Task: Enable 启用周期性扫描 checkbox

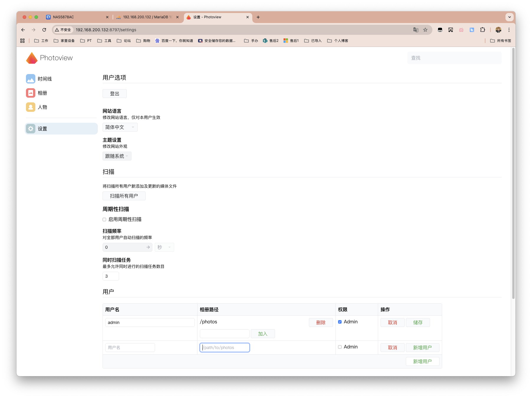Action: (104, 219)
